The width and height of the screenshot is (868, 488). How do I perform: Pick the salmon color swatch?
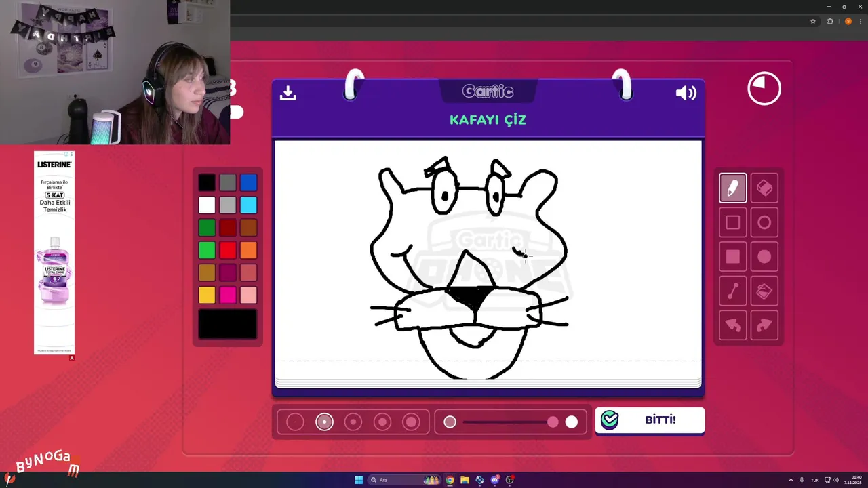[x=248, y=272]
